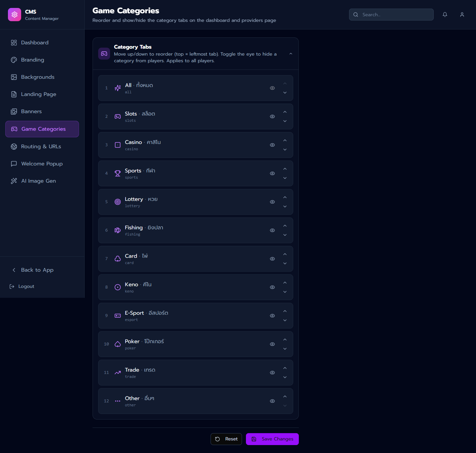Viewport: 476px width, 453px height.
Task: Click the trophy icon in Sports row
Action: coord(118,173)
